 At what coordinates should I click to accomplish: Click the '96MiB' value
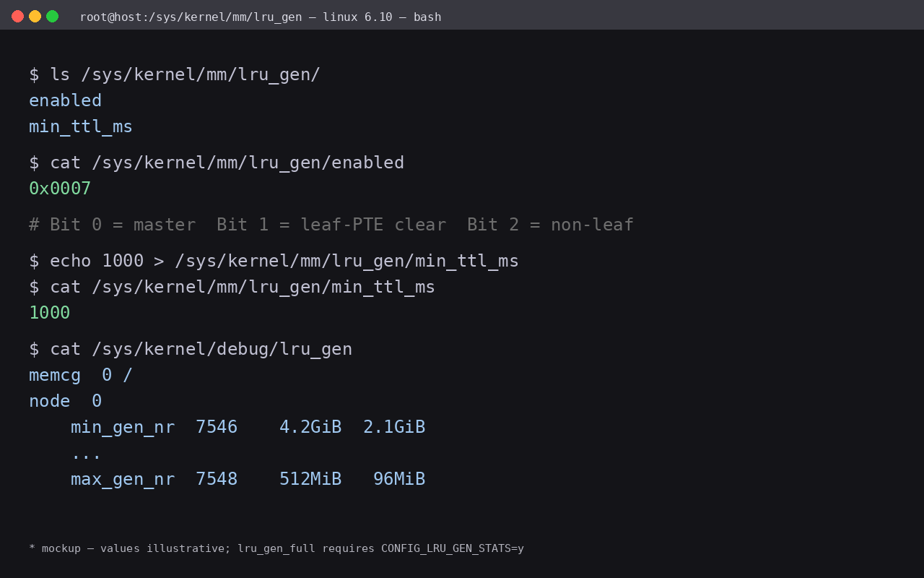[399, 479]
